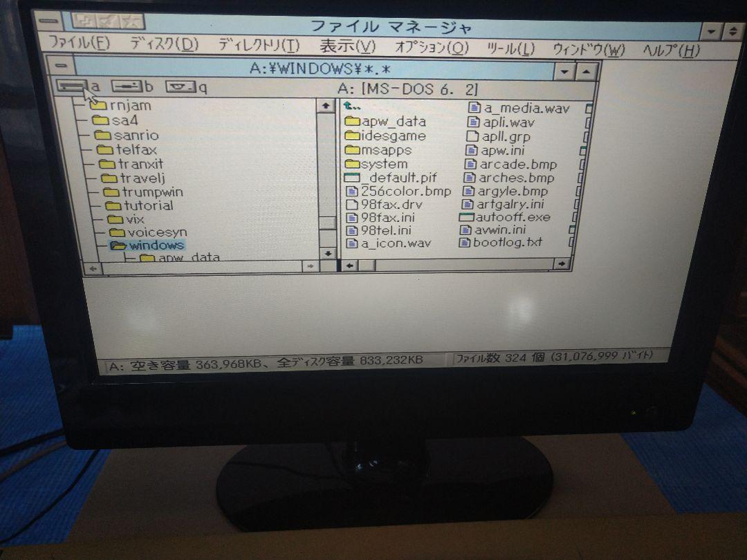
Task: Select the vix folder in tree
Action: 127,219
